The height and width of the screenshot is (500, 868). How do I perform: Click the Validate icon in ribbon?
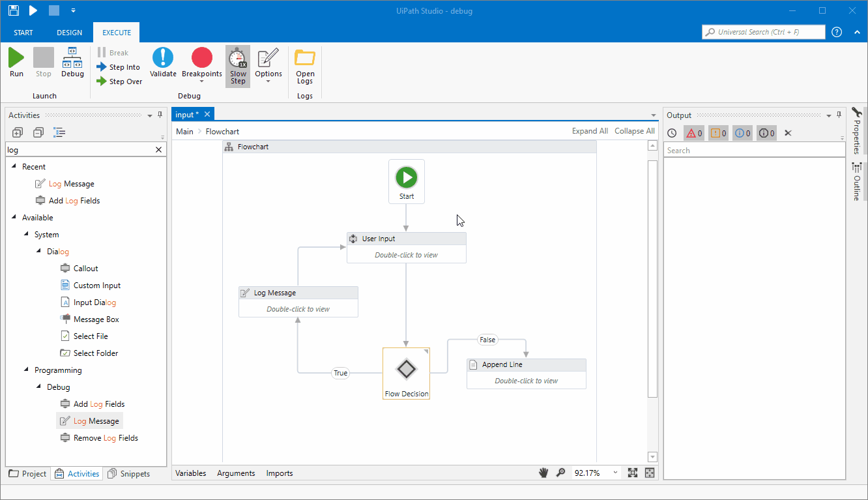[x=163, y=57]
